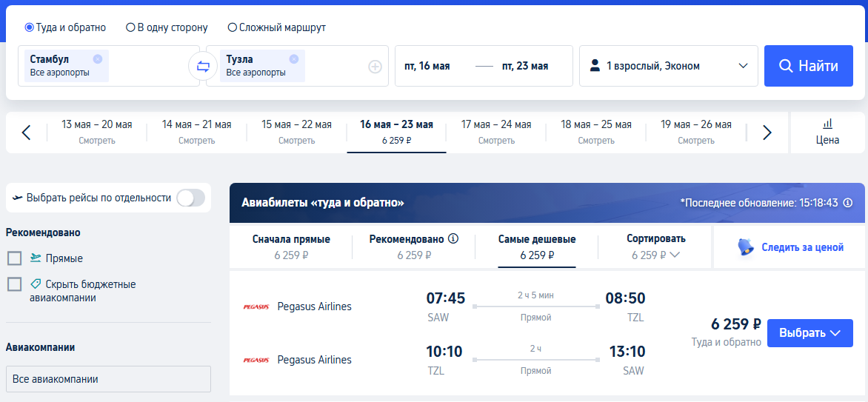Select the 17 мая – 24 мая dates
The height and width of the screenshot is (402, 868).
tap(496, 132)
